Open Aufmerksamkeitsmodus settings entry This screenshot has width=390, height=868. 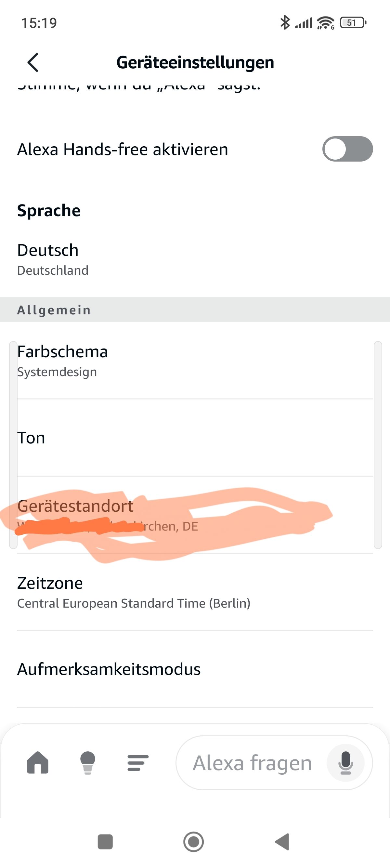(x=109, y=669)
